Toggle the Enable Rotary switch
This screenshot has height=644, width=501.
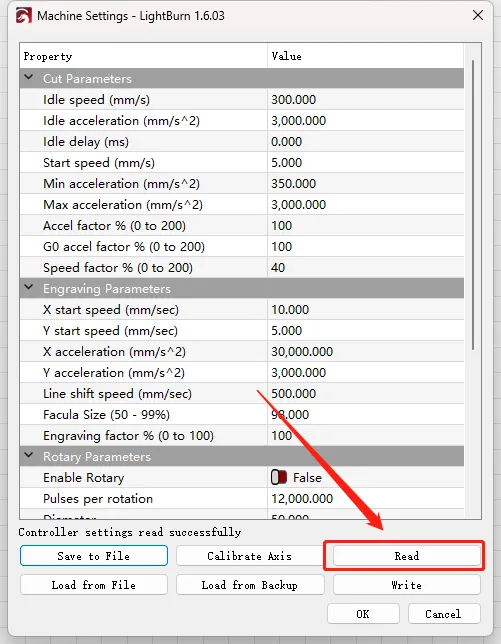279,477
